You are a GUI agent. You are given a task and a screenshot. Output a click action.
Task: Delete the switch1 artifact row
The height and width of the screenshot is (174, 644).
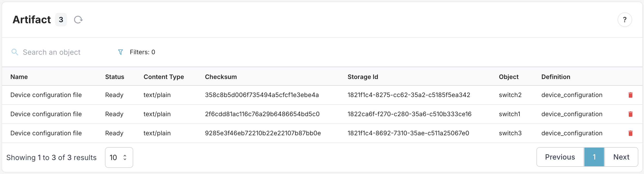[630, 114]
